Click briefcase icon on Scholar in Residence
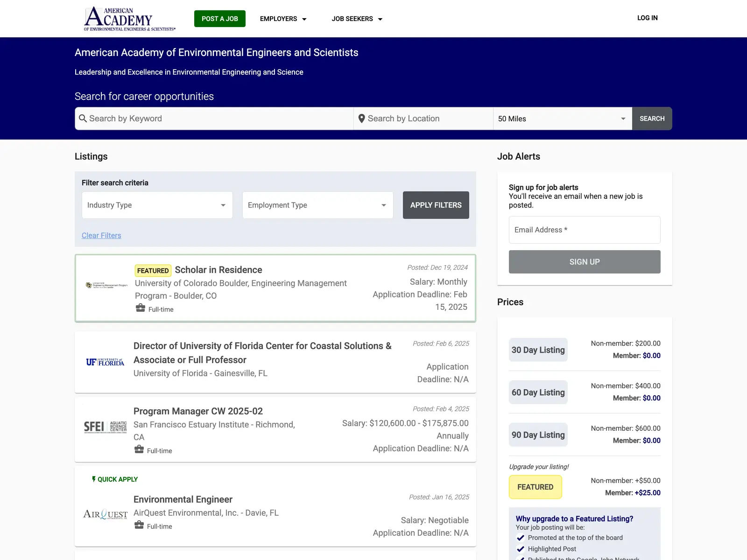This screenshot has height=560, width=747. tap(141, 308)
